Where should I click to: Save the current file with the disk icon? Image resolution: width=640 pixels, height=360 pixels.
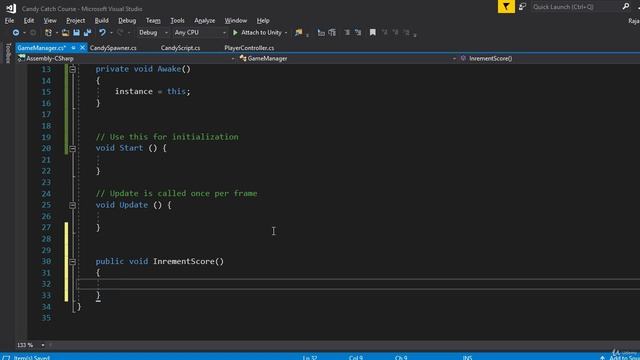click(x=76, y=33)
